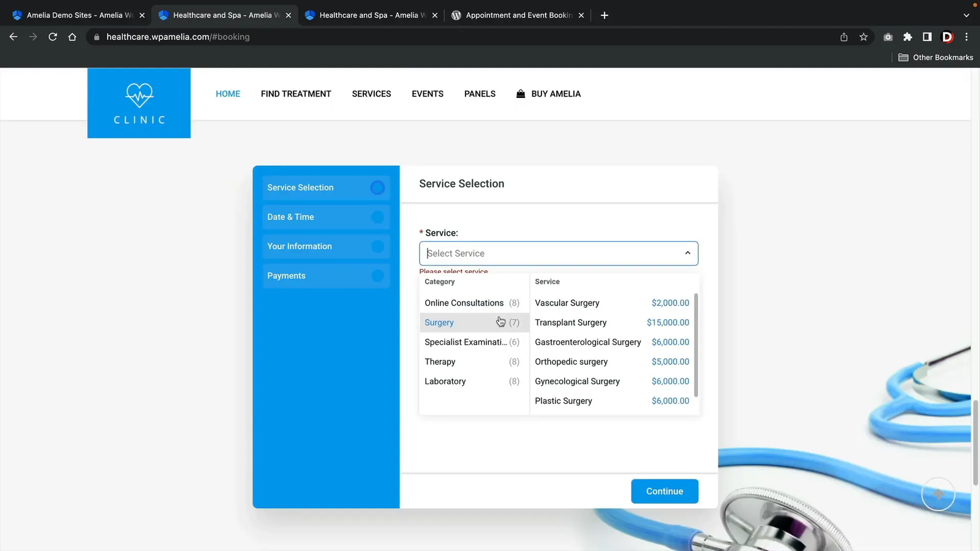Click the Continue button
The height and width of the screenshot is (551, 980).
[665, 491]
